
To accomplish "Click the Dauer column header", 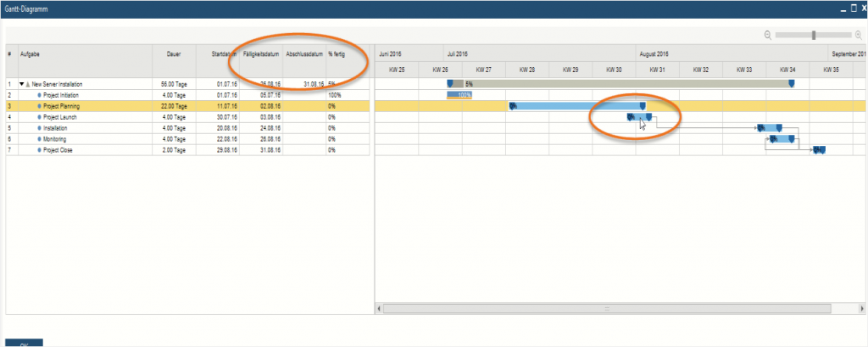I will click(175, 53).
